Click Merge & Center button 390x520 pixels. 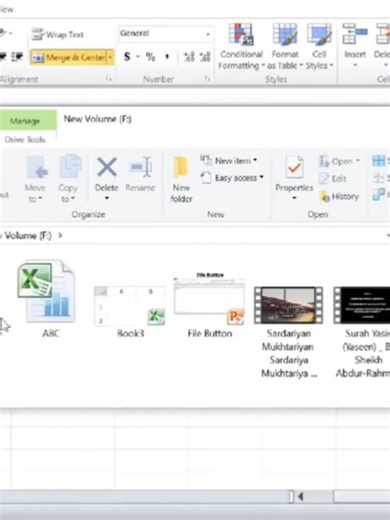[69, 57]
